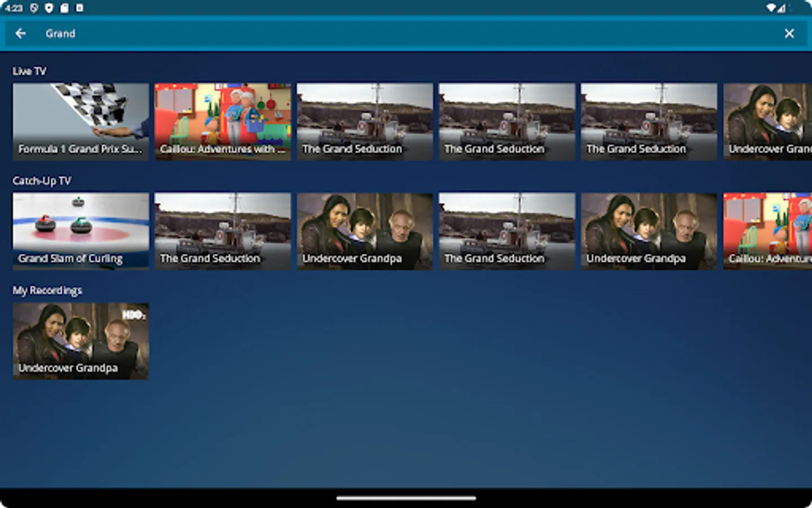Tap the 4:23 clock in status bar

tap(14, 8)
